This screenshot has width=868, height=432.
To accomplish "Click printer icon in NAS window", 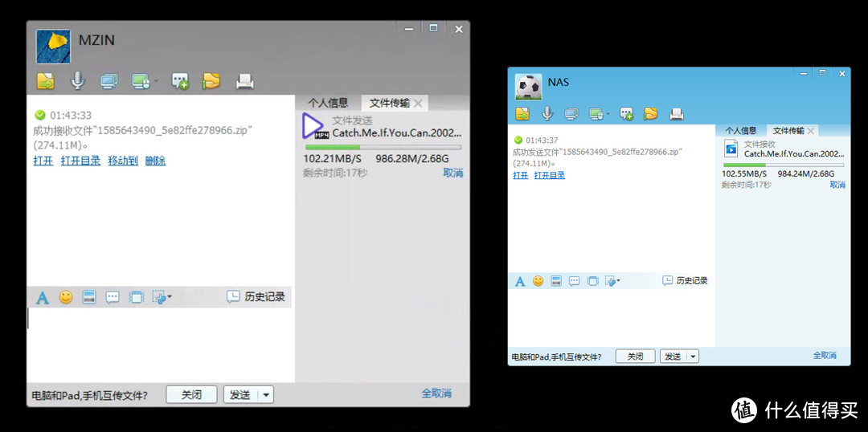I will pos(676,115).
